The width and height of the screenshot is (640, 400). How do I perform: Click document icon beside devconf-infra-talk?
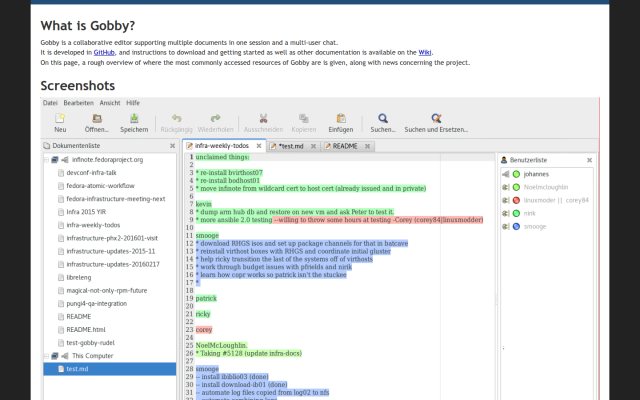pos(61,173)
